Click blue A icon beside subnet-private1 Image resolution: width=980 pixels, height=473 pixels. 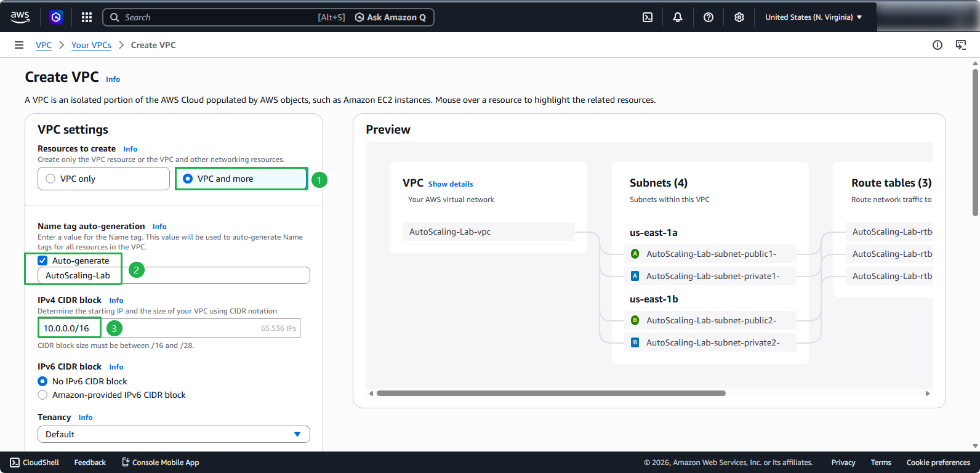point(635,276)
